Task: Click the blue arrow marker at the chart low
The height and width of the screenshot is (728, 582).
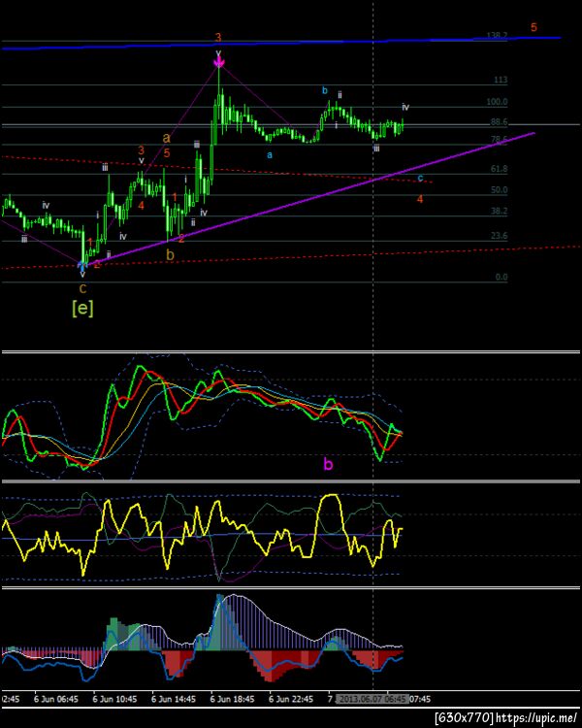Action: (x=82, y=266)
